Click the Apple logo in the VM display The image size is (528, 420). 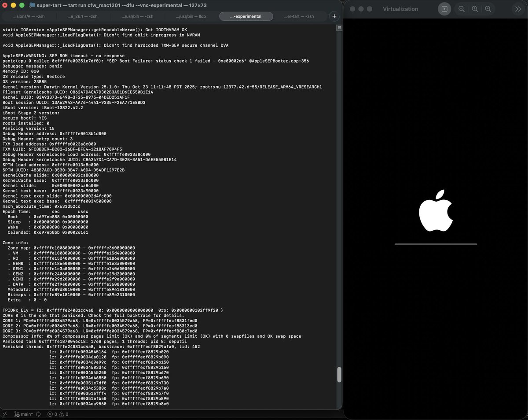[436, 211]
